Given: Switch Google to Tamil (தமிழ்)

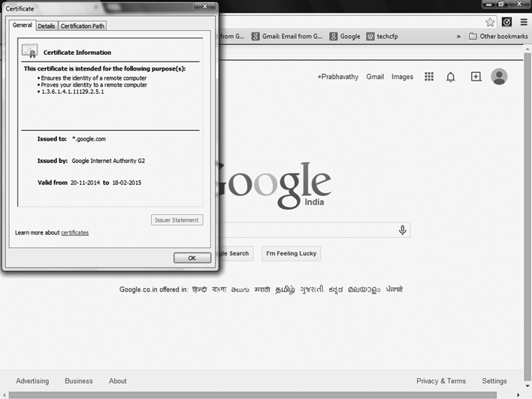Looking at the screenshot, I should click(285, 290).
